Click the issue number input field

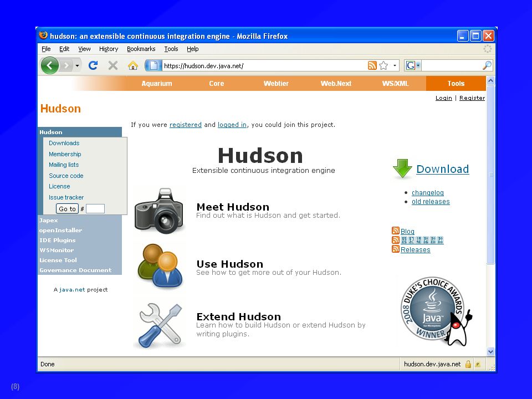95,209
